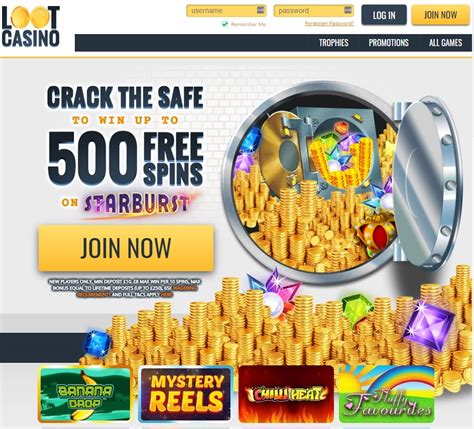474x429 pixels.
Task: Toggle the Remember Me checkbox
Action: click(225, 24)
